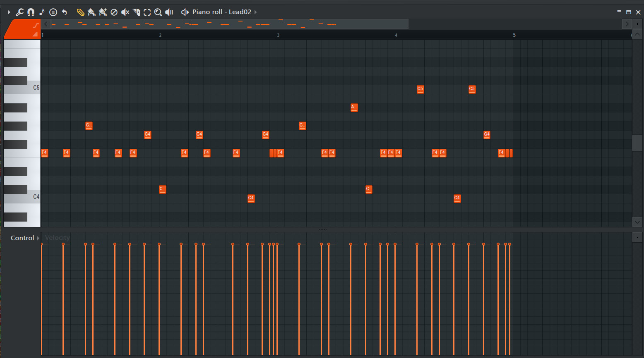This screenshot has height=358, width=644.
Task: Minimize the Piano roll window
Action: (x=619, y=12)
